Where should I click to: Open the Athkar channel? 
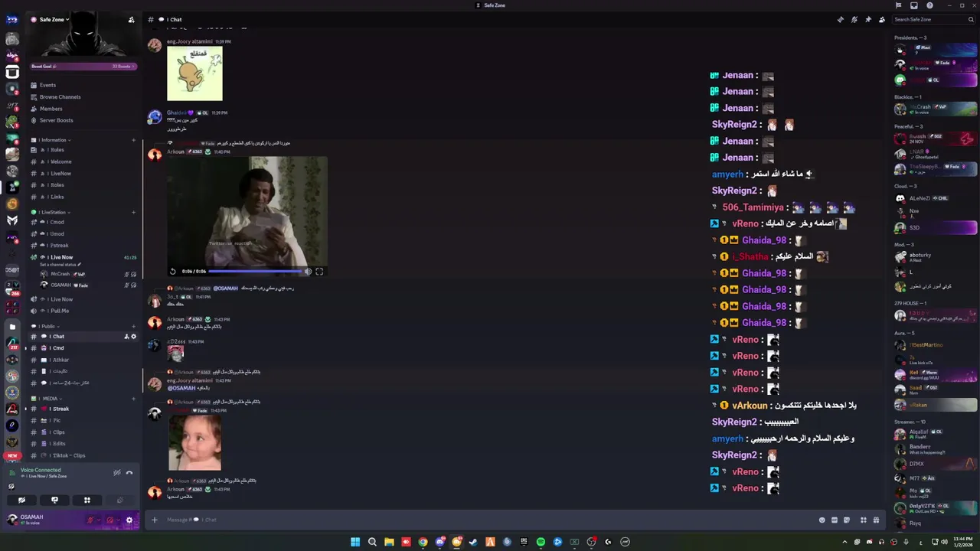(83, 360)
